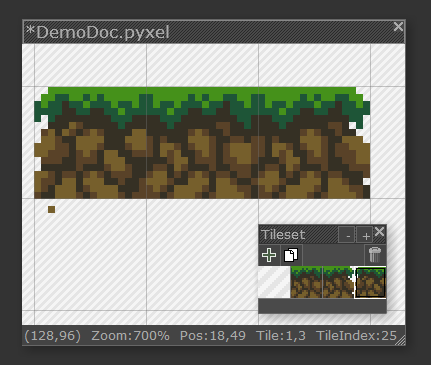Click the rightmost grass tile on canvas
Image resolution: width=431 pixels, height=365 pixels.
[x=314, y=143]
